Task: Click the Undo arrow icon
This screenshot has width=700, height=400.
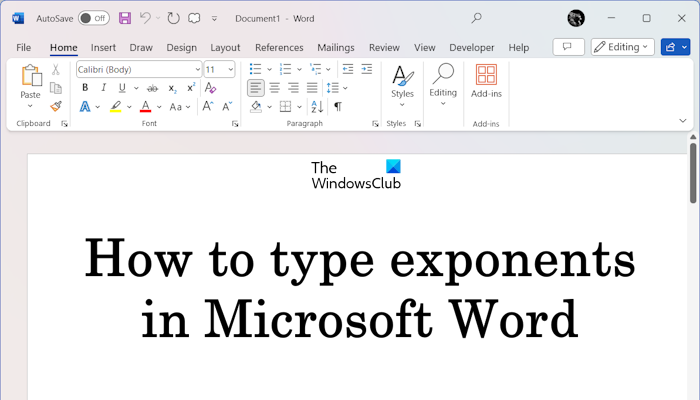Action: click(x=145, y=18)
